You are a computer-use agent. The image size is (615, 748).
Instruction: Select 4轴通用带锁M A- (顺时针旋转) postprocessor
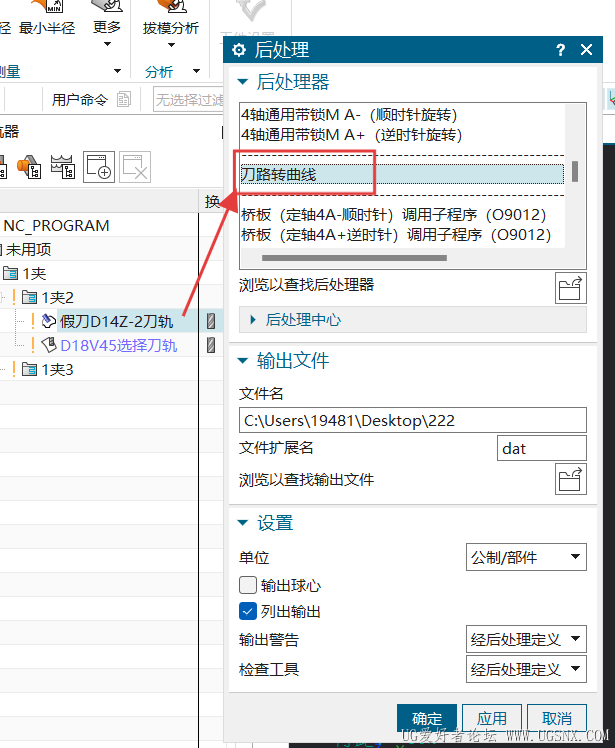pyautogui.click(x=349, y=115)
